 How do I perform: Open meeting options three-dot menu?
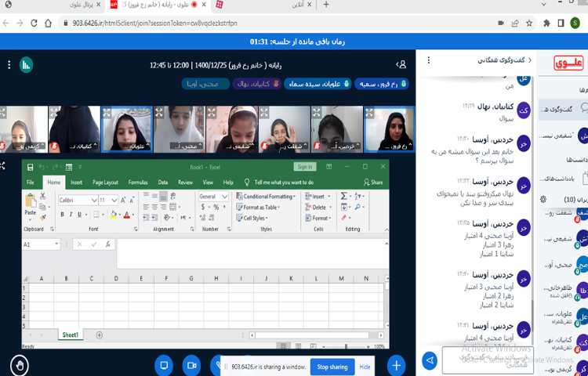9,65
